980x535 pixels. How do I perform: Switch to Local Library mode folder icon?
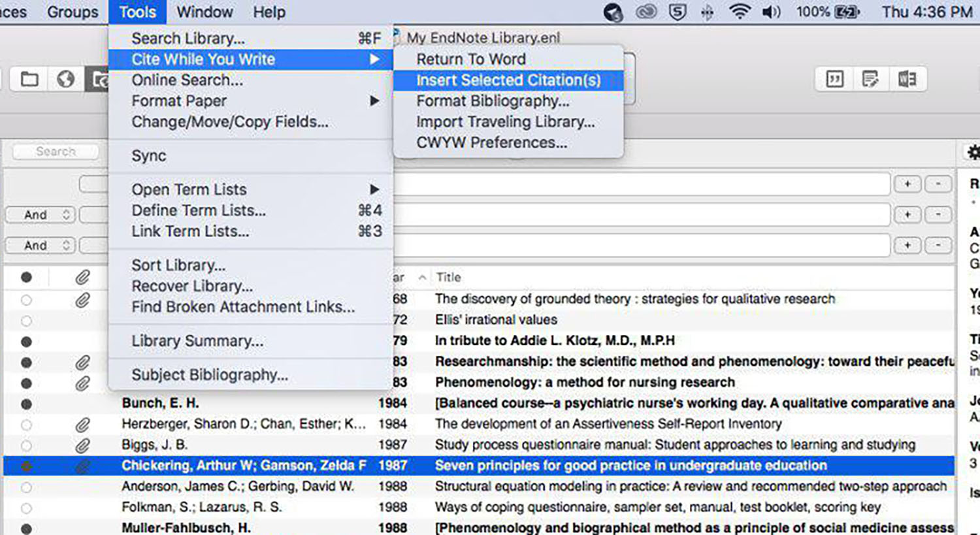[29, 80]
